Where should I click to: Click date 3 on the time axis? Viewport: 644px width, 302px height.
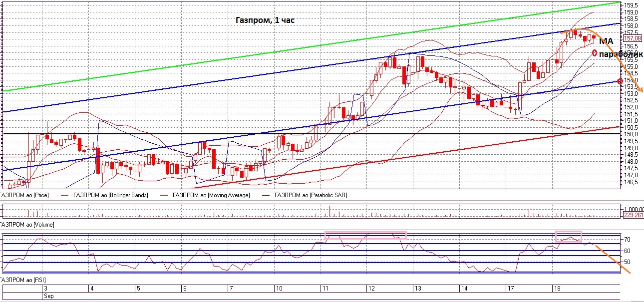(x=45, y=289)
